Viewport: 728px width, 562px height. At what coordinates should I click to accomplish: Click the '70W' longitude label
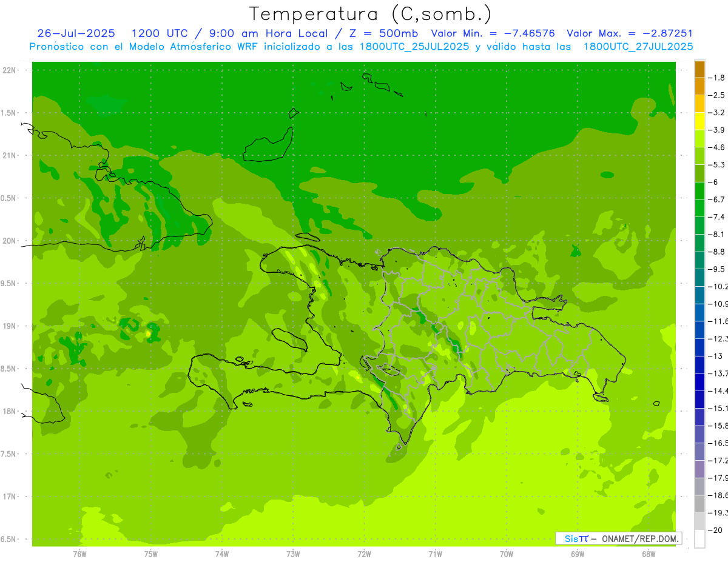[x=507, y=554]
